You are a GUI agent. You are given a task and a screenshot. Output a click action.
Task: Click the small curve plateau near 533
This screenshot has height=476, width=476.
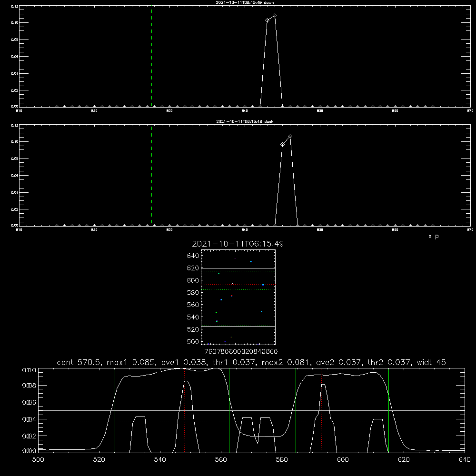[x=140, y=416]
